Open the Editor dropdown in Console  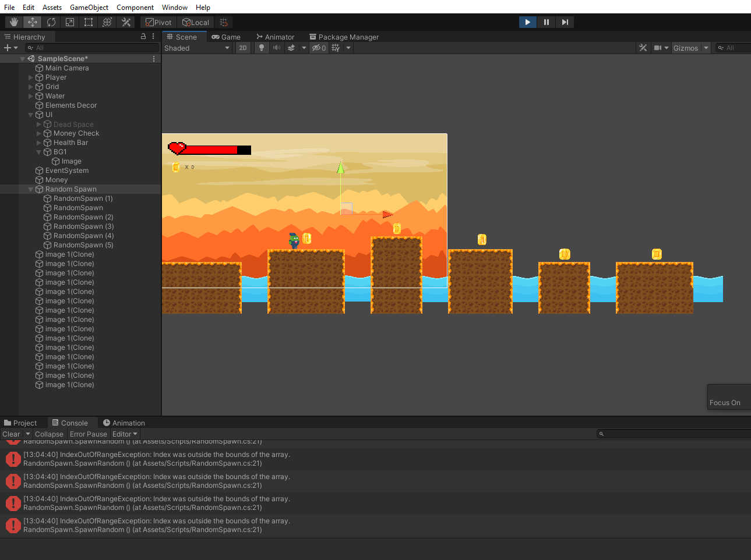click(125, 434)
